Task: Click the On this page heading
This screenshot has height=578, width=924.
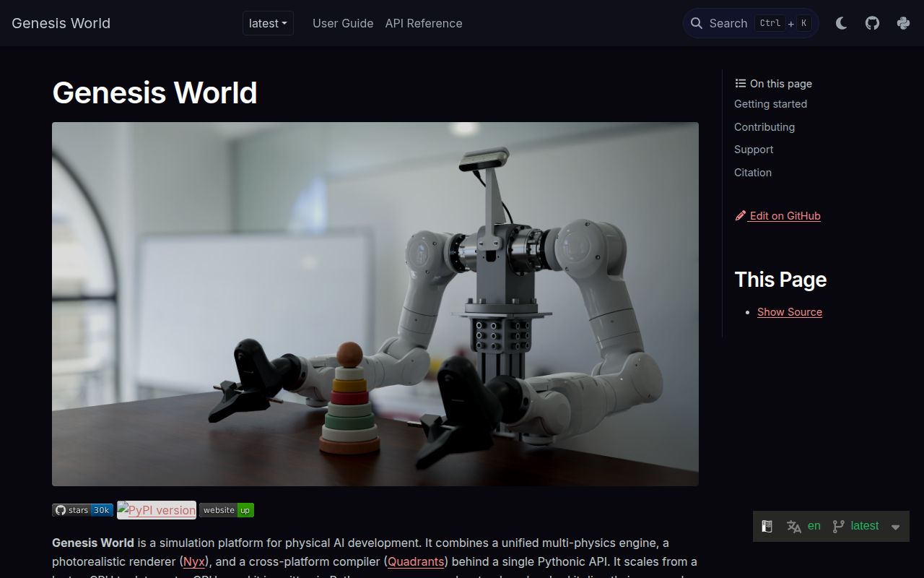Action: point(774,84)
